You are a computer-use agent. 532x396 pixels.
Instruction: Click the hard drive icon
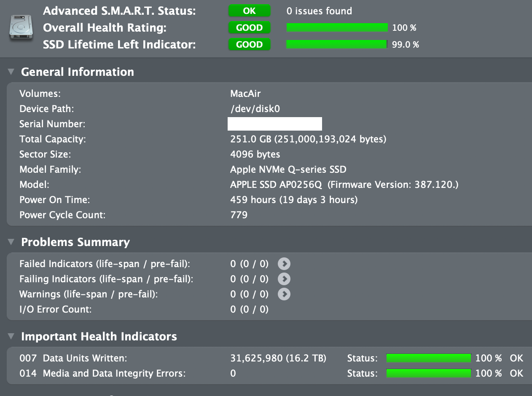pyautogui.click(x=20, y=28)
